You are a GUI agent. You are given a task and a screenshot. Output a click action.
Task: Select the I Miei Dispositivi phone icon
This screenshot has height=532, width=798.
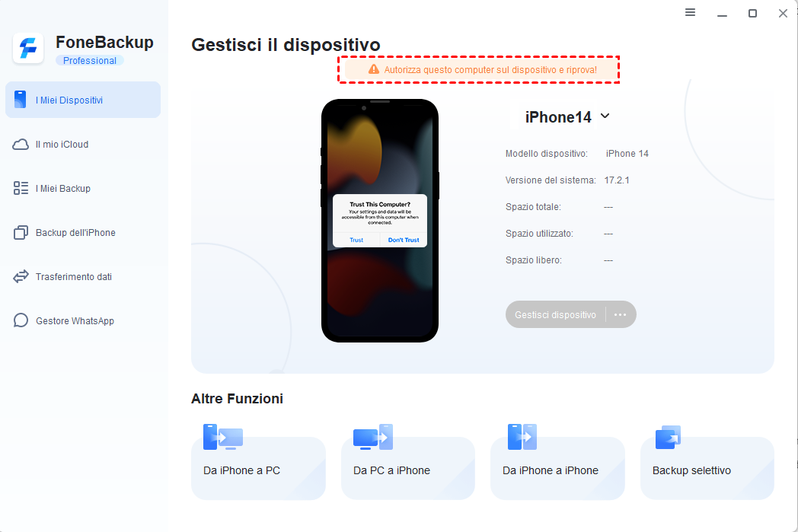click(x=21, y=100)
